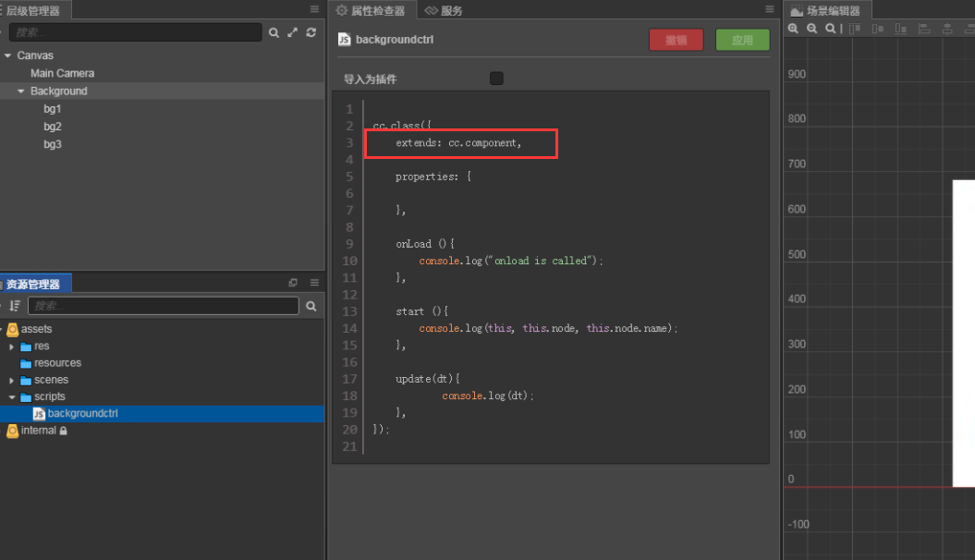Screen dimensions: 975x560
Task: Click the expand-all arrows icon in hierarchy
Action: coord(292,32)
